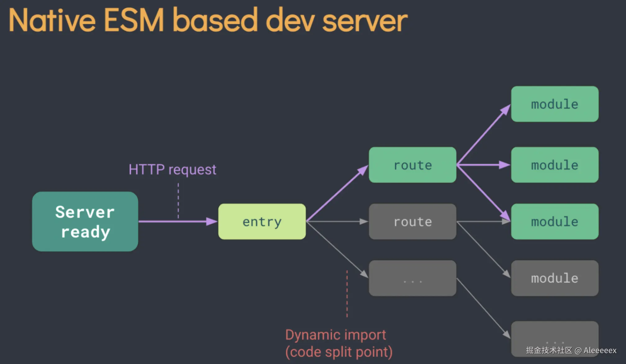Click the gray module box
This screenshot has height=364, width=626.
(555, 278)
